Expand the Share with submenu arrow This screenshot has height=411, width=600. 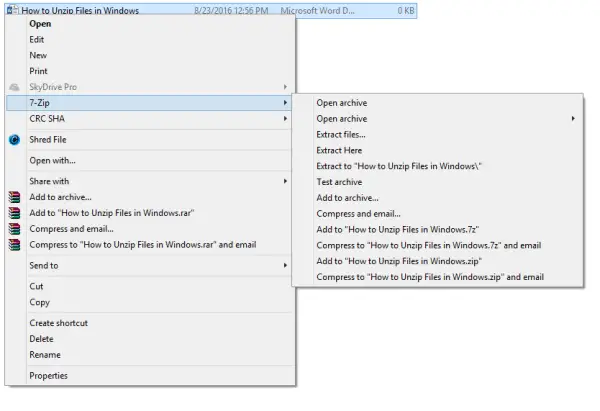click(x=285, y=181)
